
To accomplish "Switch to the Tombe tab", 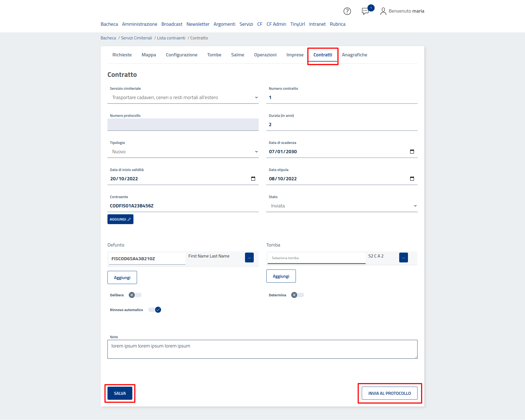I will (x=214, y=55).
